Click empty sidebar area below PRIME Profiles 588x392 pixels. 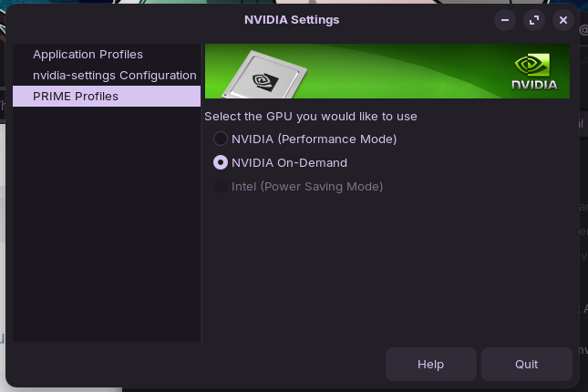pyautogui.click(x=106, y=228)
